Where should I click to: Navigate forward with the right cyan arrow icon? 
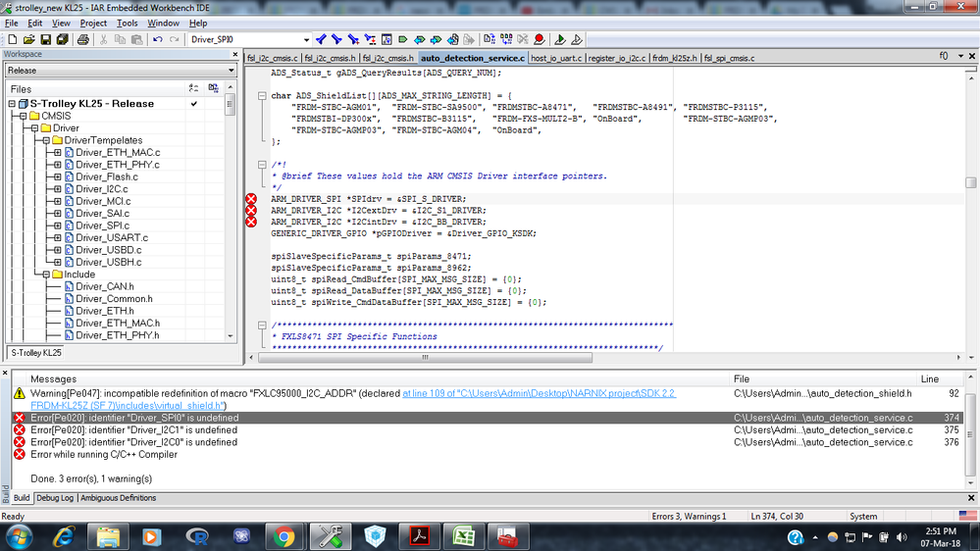point(436,39)
